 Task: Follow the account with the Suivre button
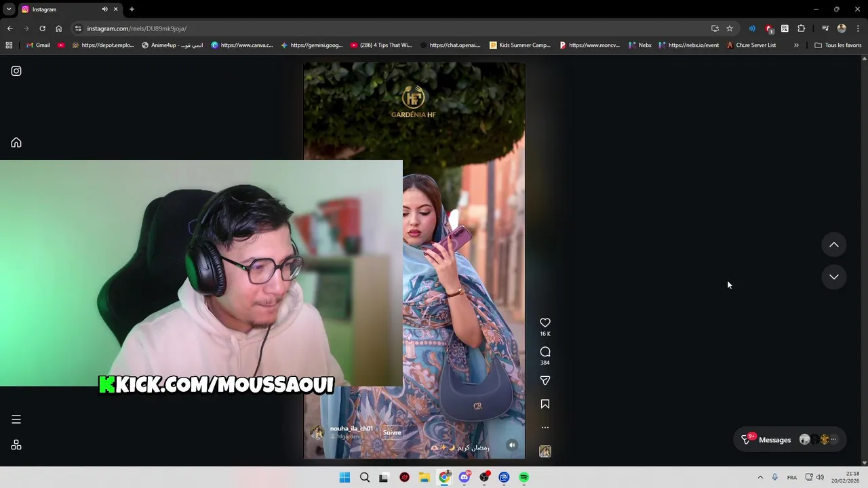(x=392, y=432)
